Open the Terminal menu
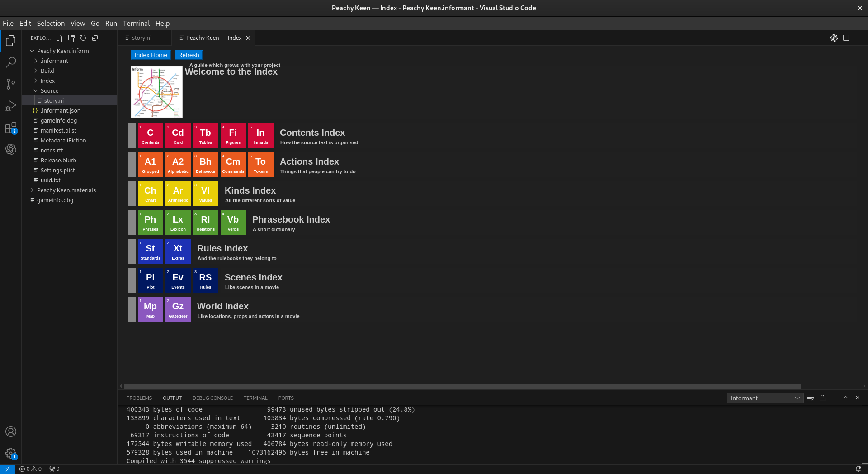This screenshot has width=868, height=474. pos(136,24)
